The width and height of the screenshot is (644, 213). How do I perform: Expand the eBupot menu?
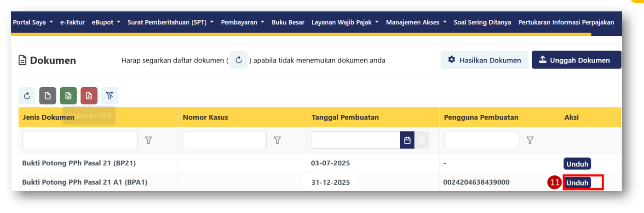click(x=106, y=22)
